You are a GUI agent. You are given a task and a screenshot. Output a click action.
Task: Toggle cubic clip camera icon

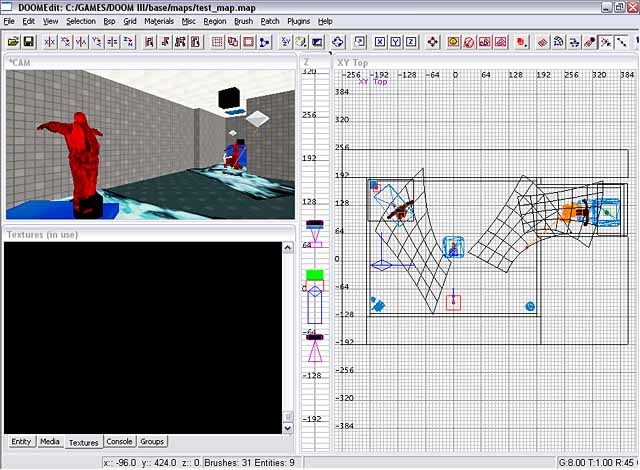coord(317,42)
